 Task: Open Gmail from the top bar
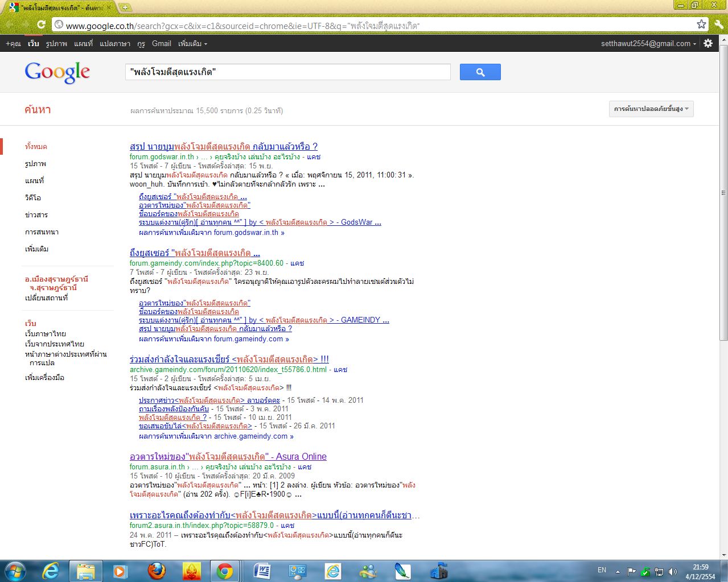click(x=161, y=43)
